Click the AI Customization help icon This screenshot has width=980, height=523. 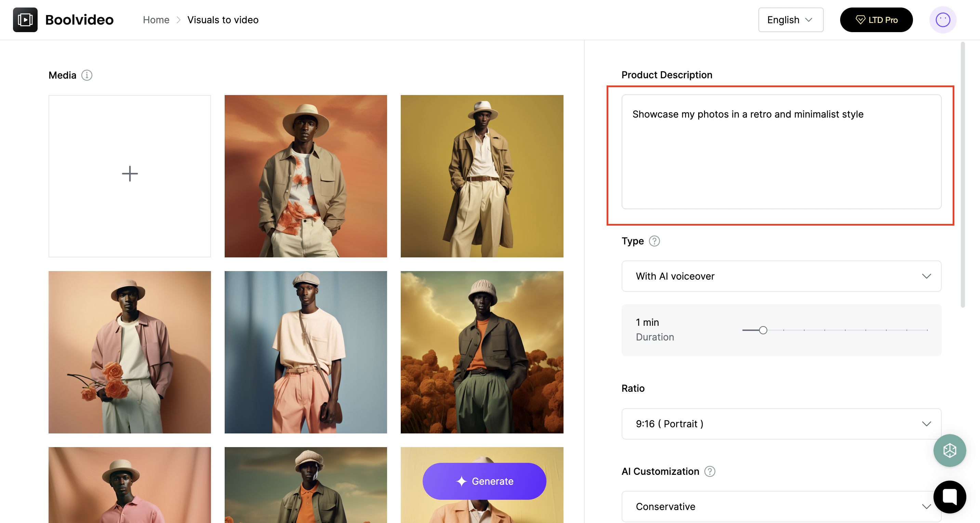tap(710, 472)
